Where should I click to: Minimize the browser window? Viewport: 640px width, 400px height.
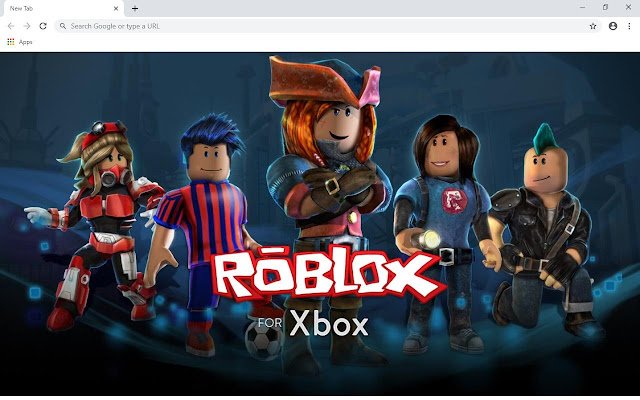tap(582, 7)
